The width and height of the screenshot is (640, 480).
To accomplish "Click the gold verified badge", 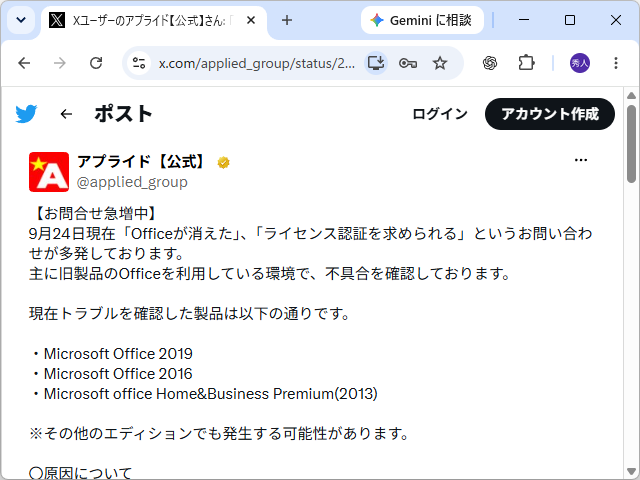I will [223, 162].
